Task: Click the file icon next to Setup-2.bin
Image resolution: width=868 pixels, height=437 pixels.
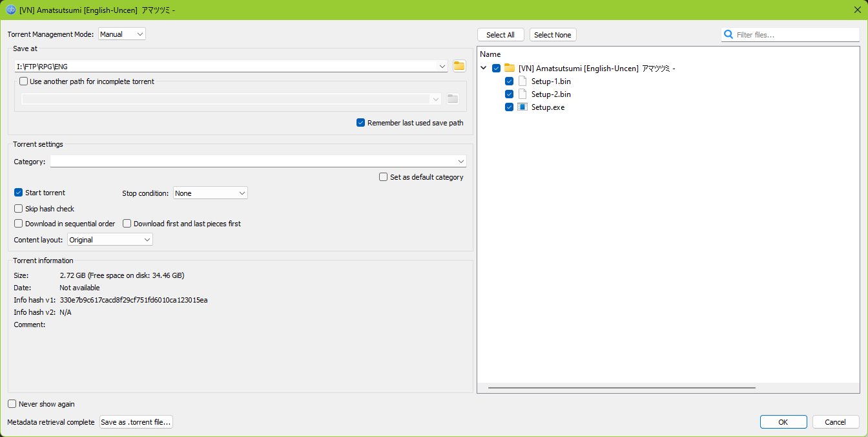Action: tap(522, 94)
